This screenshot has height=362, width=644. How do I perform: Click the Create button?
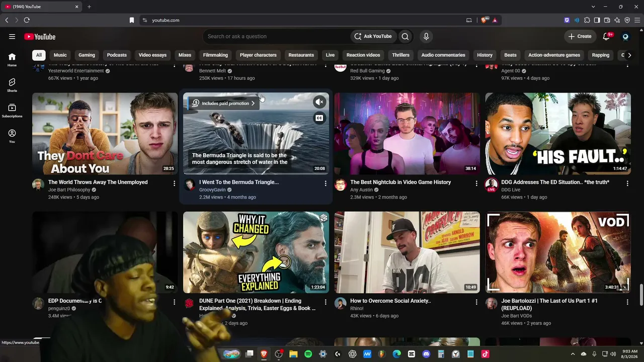(580, 36)
